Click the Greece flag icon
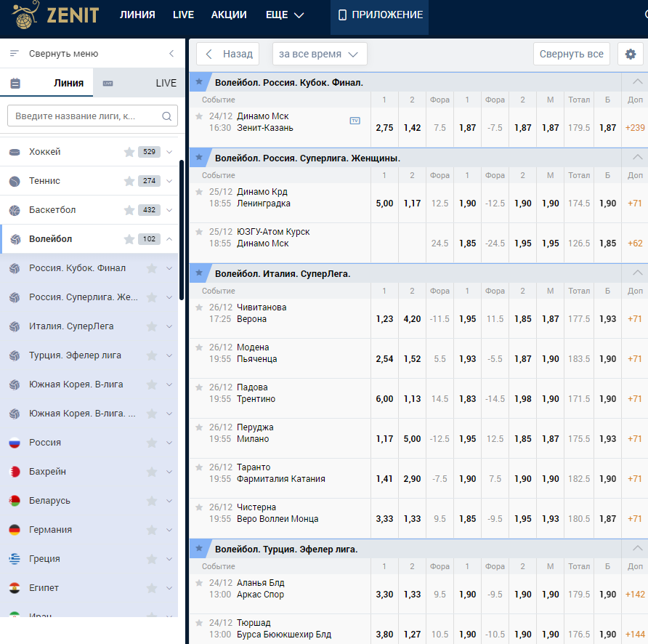The image size is (648, 644). point(15,559)
